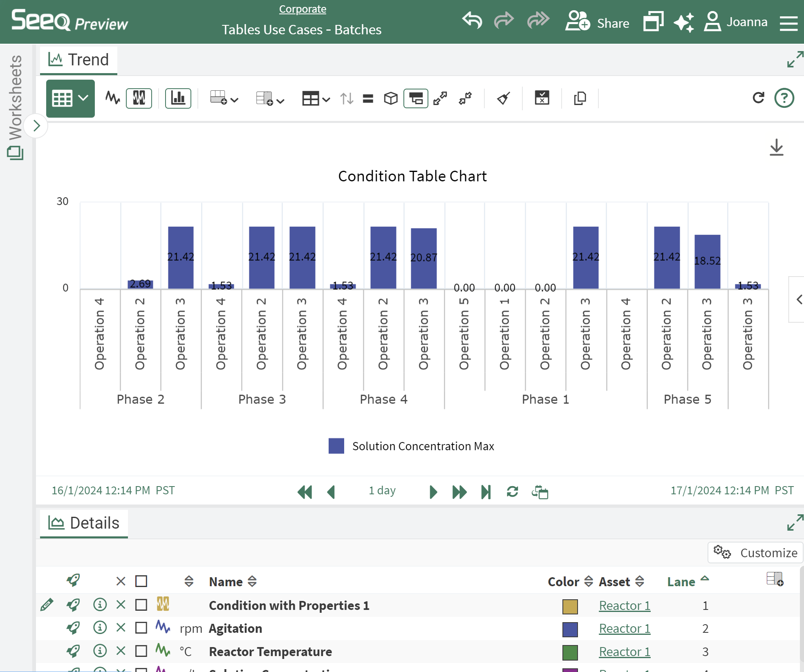Click the double redo arrow icon
The image size is (804, 672).
(x=538, y=20)
